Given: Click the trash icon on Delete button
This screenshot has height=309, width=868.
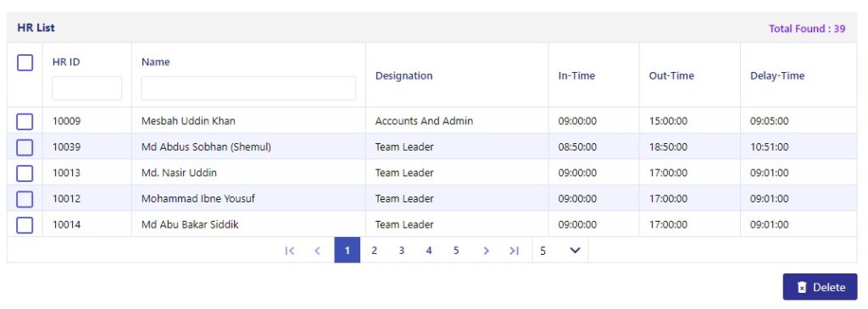Looking at the screenshot, I should click(x=802, y=288).
